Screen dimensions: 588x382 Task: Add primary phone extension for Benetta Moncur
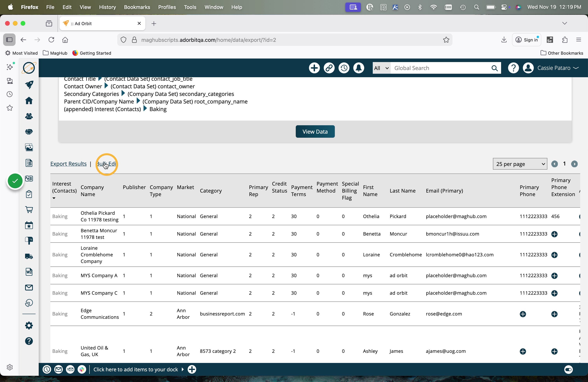pos(554,234)
